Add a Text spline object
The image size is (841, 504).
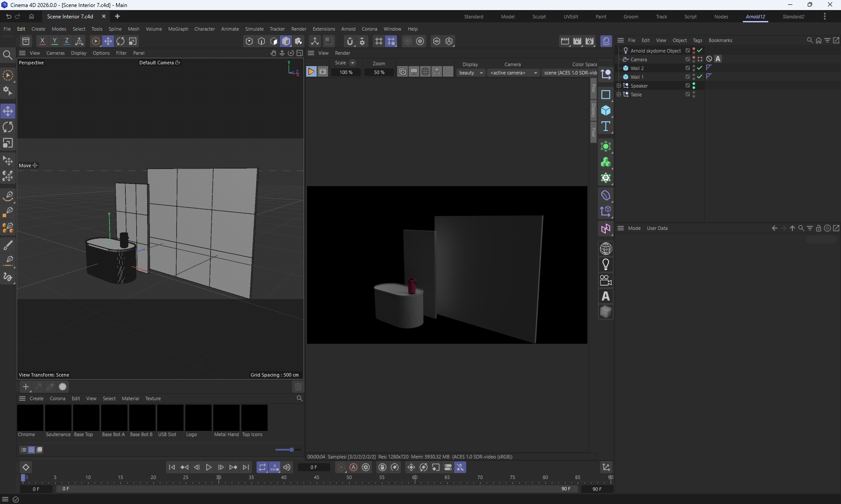606,127
